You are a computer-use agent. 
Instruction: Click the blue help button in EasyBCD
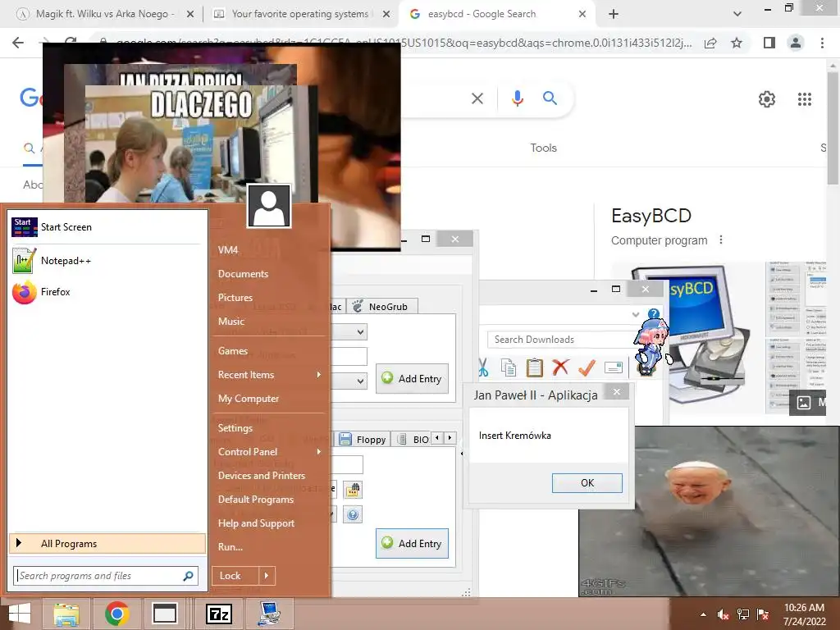click(x=353, y=515)
